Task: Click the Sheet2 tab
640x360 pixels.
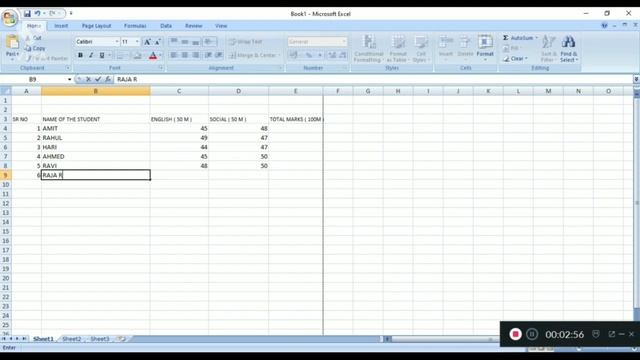Action: [72, 339]
